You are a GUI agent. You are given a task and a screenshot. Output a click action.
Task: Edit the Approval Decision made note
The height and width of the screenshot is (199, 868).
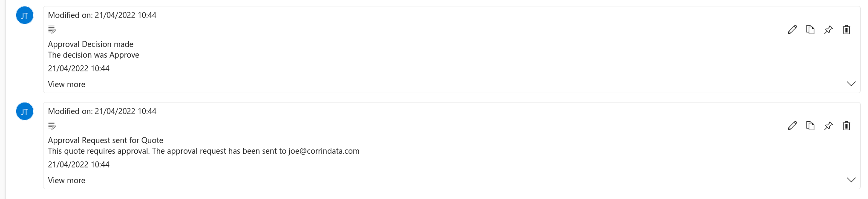click(x=792, y=30)
